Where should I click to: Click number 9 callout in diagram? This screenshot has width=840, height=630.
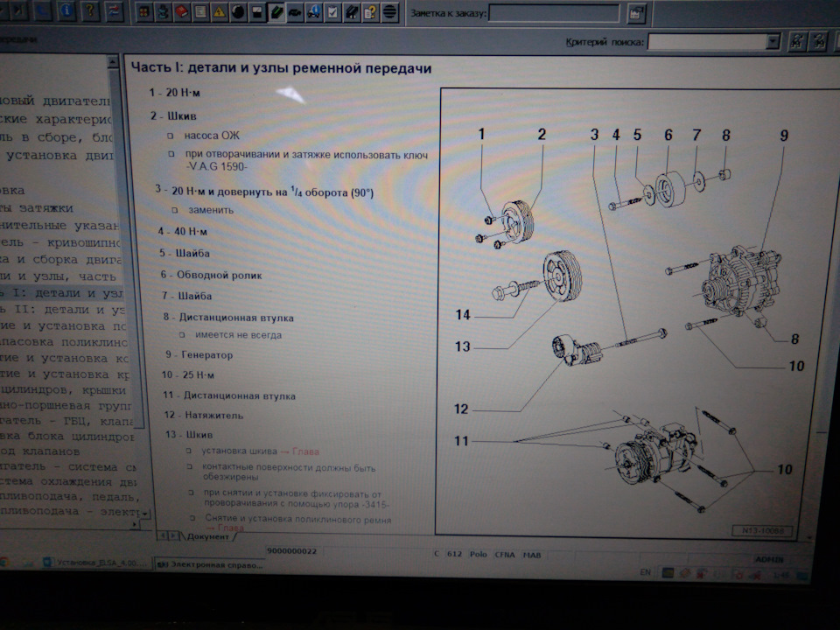(x=784, y=136)
